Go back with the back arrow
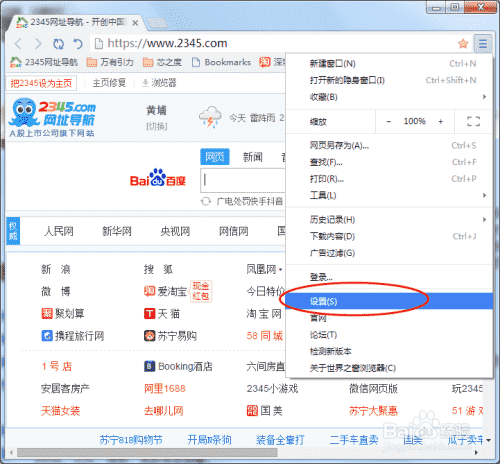This screenshot has width=500, height=464. tap(18, 44)
